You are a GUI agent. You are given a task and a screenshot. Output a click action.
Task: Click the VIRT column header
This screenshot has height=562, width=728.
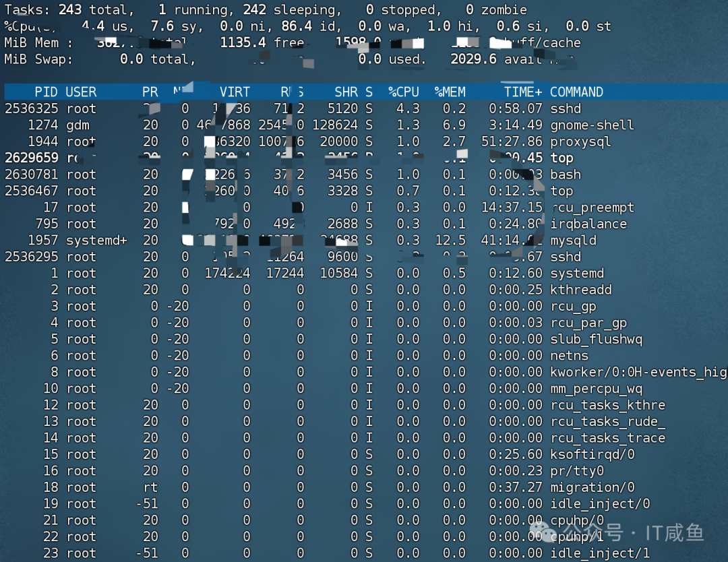pos(235,92)
